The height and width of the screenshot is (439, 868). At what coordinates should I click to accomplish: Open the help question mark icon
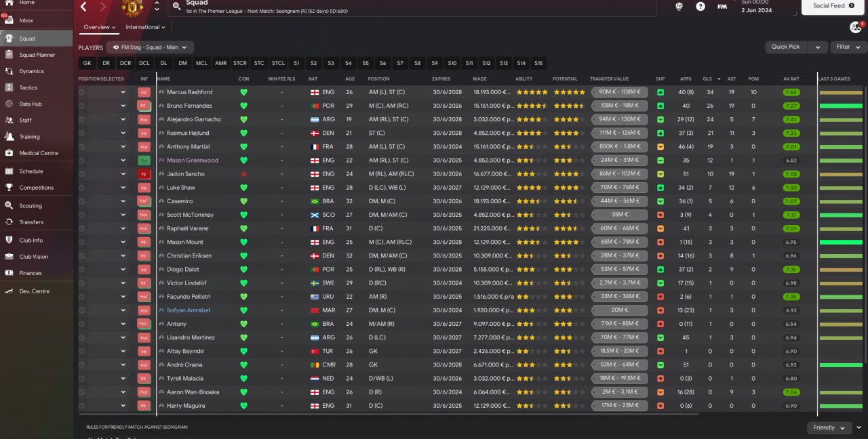[701, 6]
